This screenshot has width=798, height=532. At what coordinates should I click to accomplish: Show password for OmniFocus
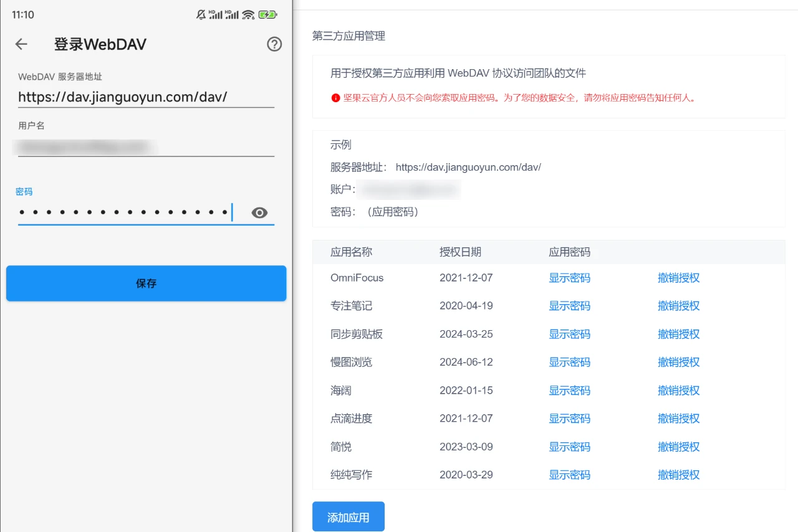[569, 278]
